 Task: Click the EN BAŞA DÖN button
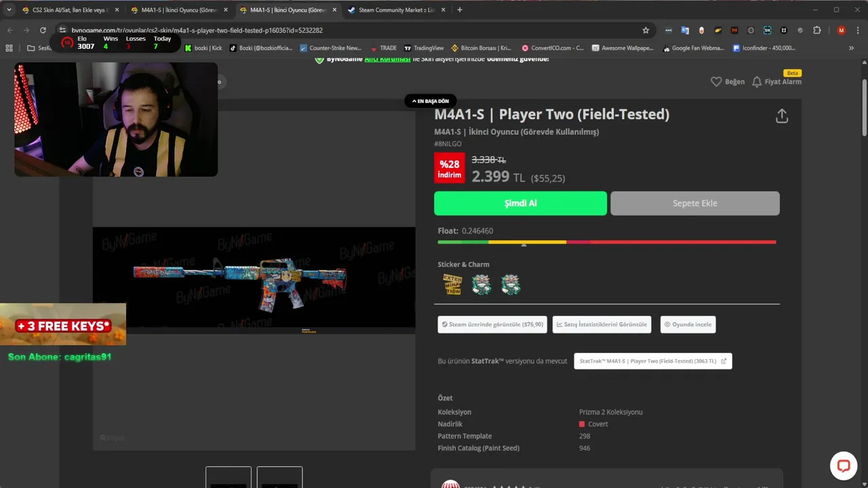click(x=431, y=101)
